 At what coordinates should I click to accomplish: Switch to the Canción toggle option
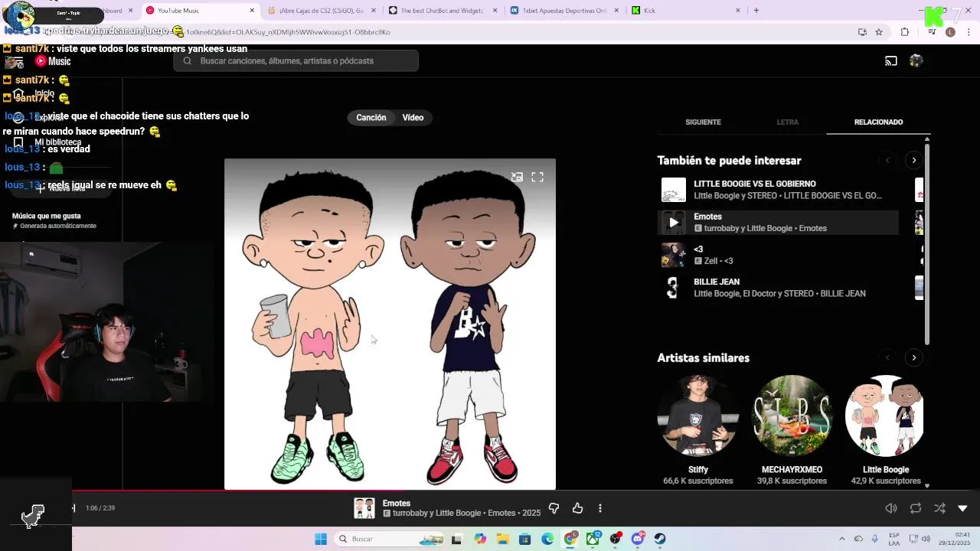(x=371, y=118)
